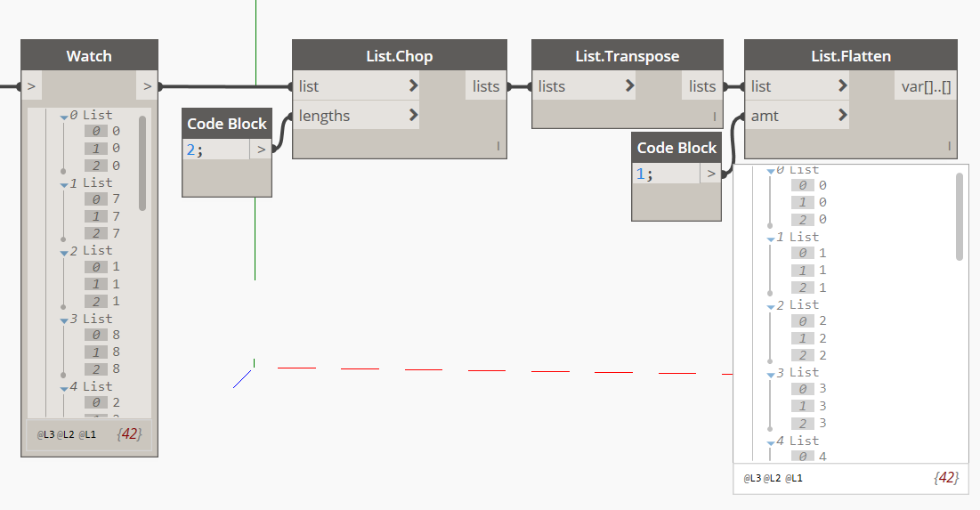Collapse '1 List' in Watch node

click(64, 184)
